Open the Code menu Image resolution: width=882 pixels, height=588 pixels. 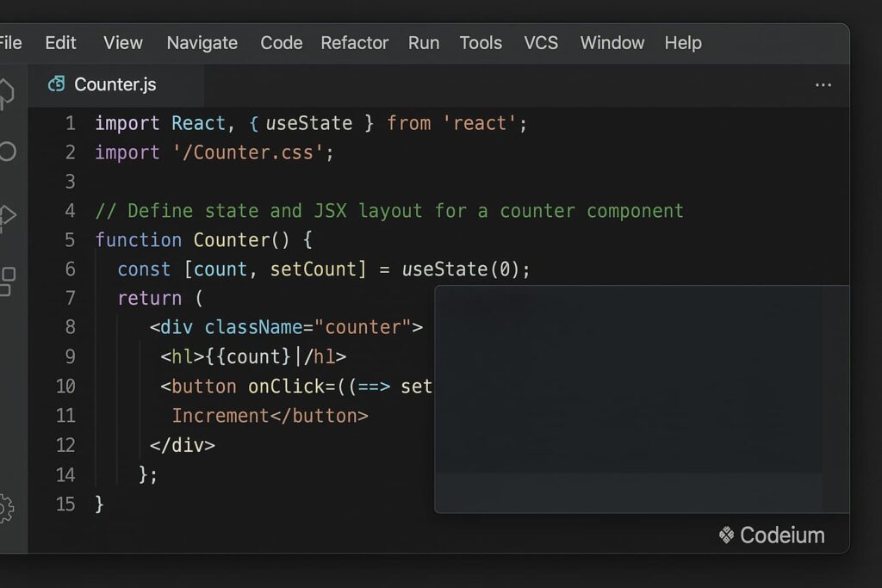pyautogui.click(x=282, y=43)
